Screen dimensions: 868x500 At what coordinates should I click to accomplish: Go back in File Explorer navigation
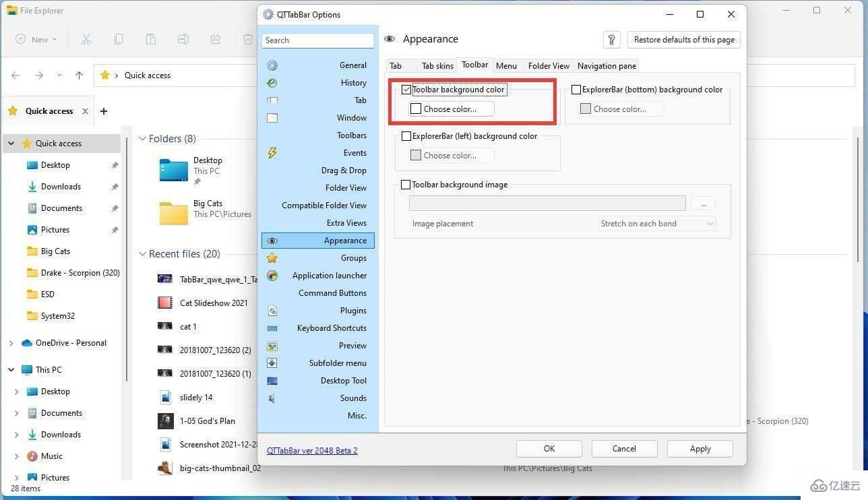15,75
